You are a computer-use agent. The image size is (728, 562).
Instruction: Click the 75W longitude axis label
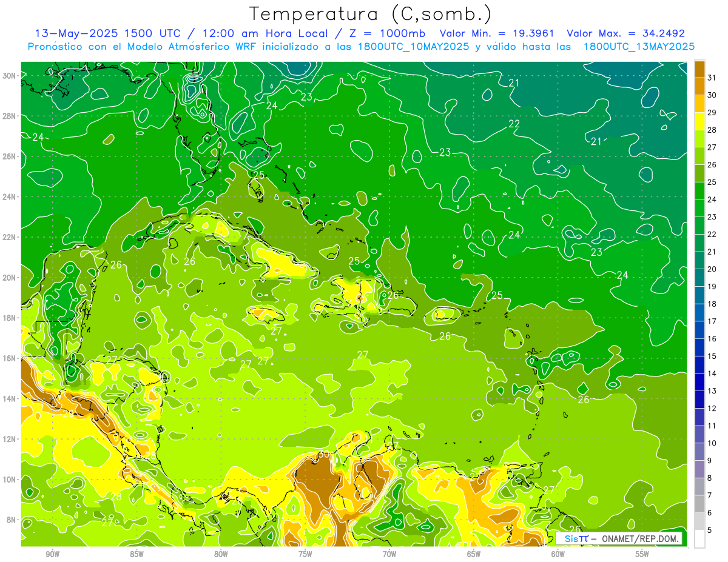coord(305,554)
